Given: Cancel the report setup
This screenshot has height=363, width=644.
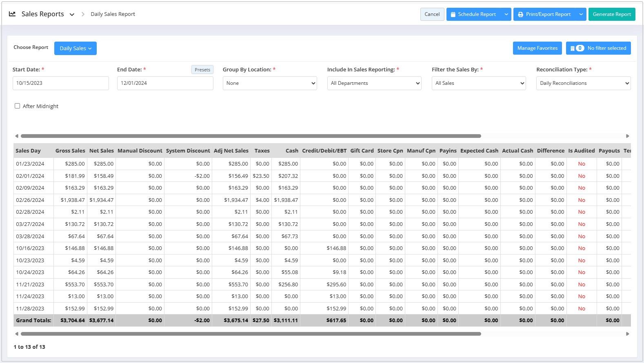Looking at the screenshot, I should [432, 14].
